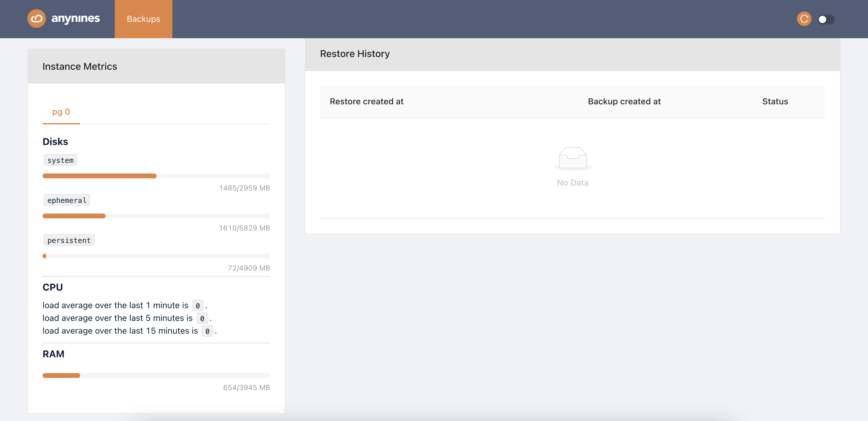Viewport: 868px width, 421px height.
Task: Click the Disks section heading
Action: [x=55, y=141]
